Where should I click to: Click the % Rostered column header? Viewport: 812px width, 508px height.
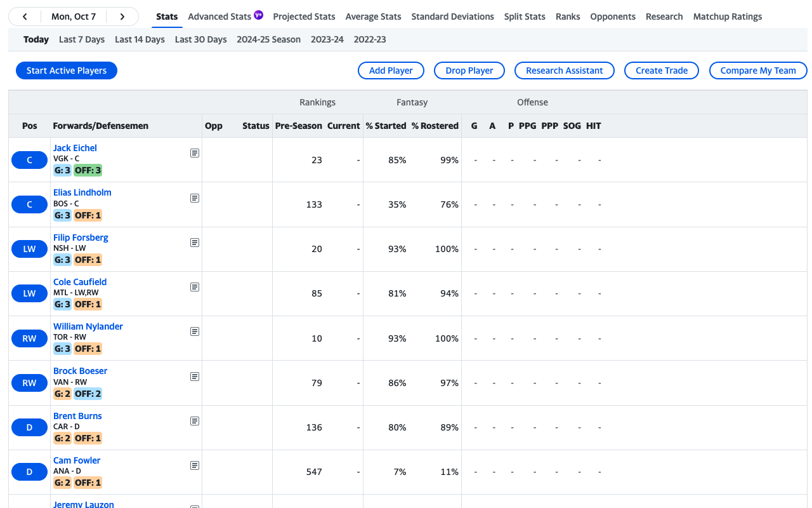[x=435, y=126]
